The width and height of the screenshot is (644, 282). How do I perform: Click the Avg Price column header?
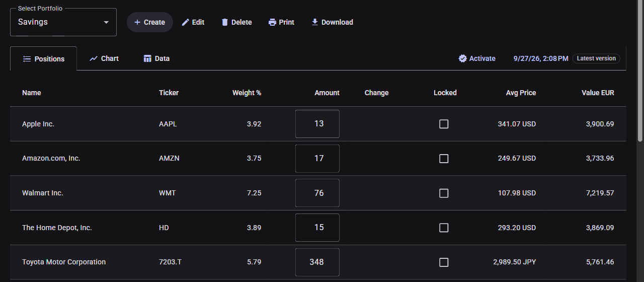point(521,93)
